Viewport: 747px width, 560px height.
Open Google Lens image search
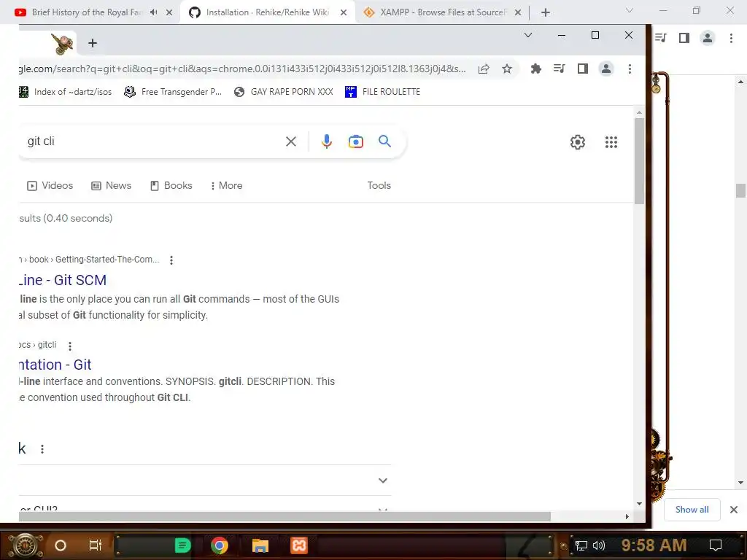(x=355, y=141)
